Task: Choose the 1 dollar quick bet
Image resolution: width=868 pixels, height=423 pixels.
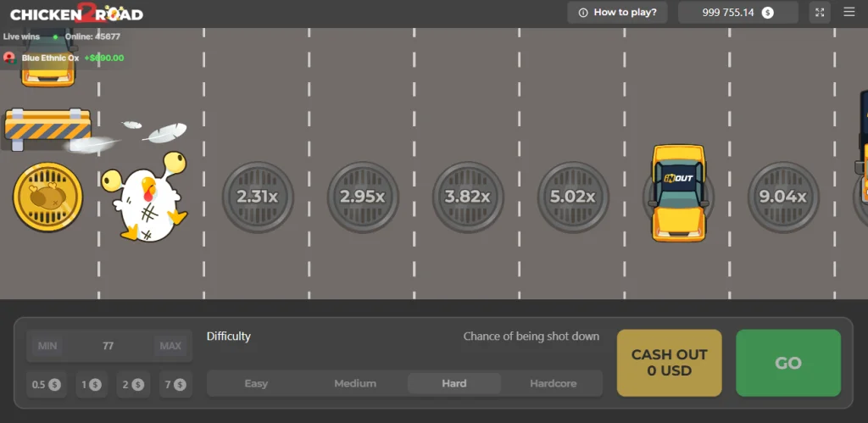Action: [92, 384]
